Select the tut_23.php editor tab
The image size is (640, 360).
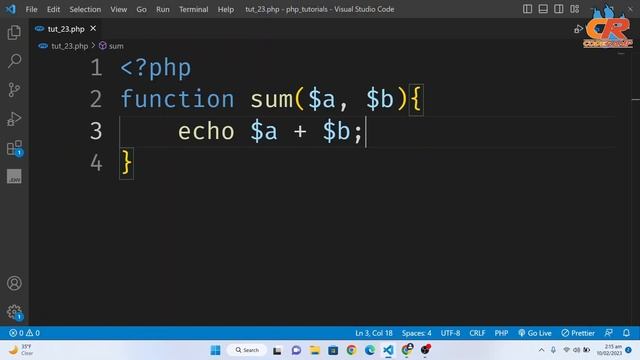pyautogui.click(x=66, y=29)
